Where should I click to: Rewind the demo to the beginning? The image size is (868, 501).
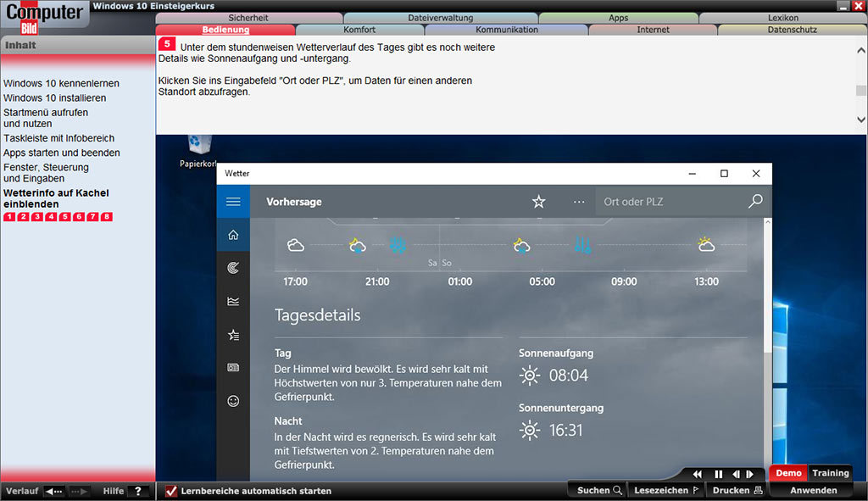coord(697,474)
